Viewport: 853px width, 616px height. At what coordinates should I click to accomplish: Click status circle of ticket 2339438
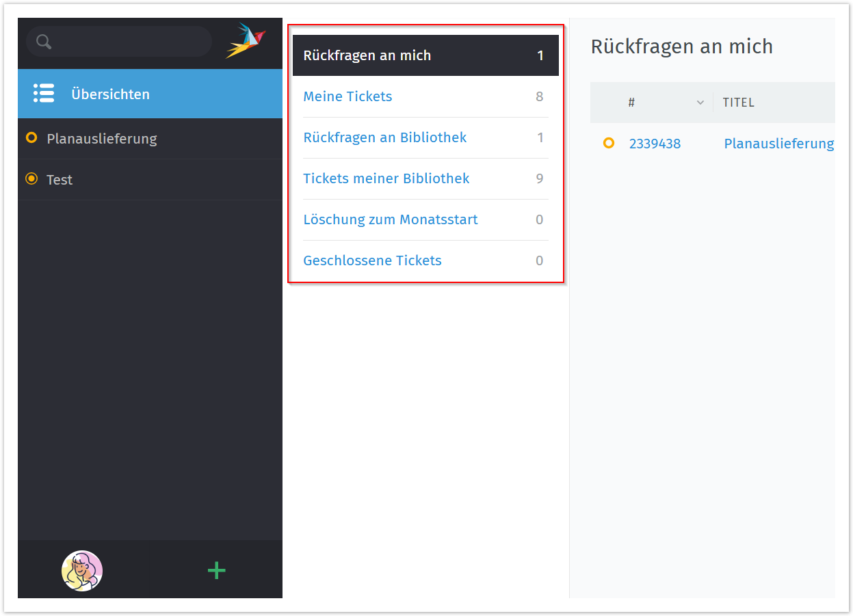(608, 144)
